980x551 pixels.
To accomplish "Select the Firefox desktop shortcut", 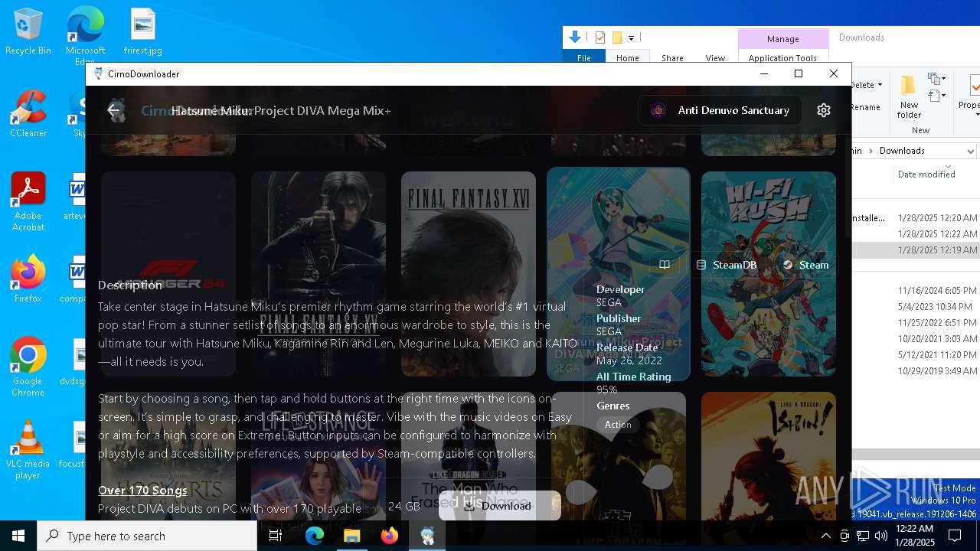I will coord(28,279).
